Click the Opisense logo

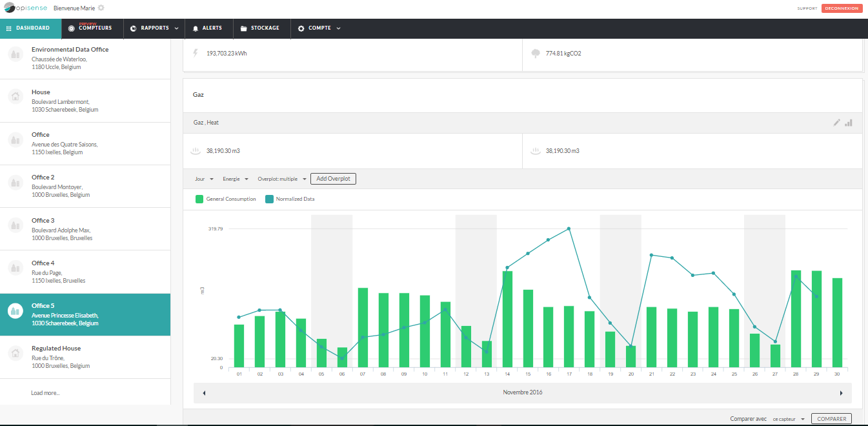tap(25, 8)
